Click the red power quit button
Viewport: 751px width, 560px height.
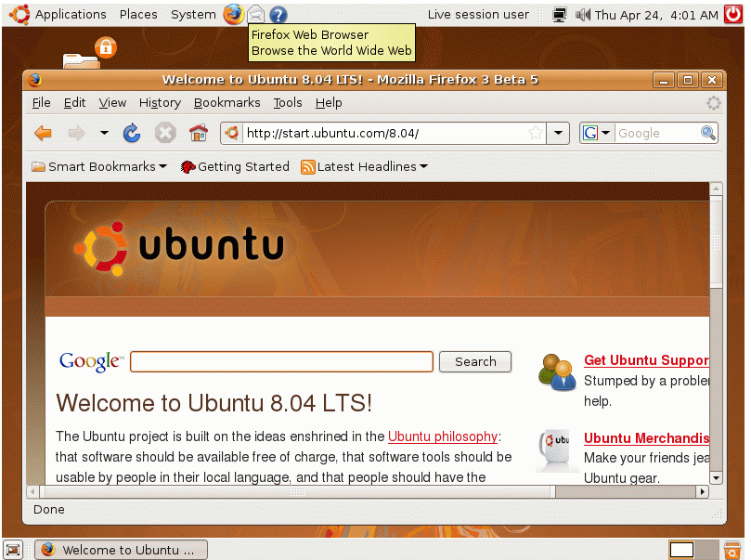pyautogui.click(x=732, y=14)
